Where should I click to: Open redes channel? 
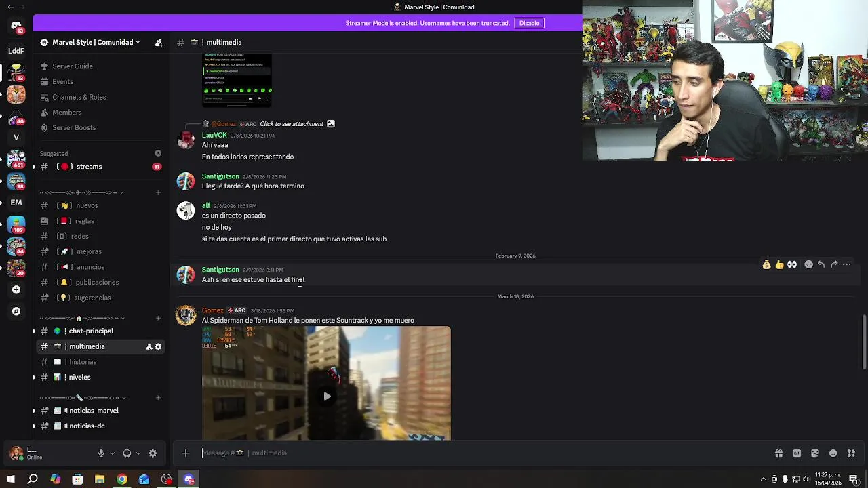point(101,237)
